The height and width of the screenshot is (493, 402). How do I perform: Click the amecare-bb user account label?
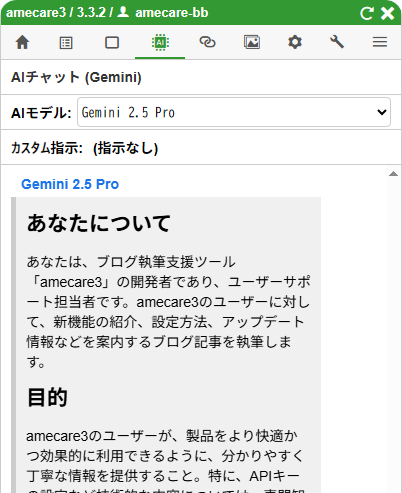[x=163, y=13]
